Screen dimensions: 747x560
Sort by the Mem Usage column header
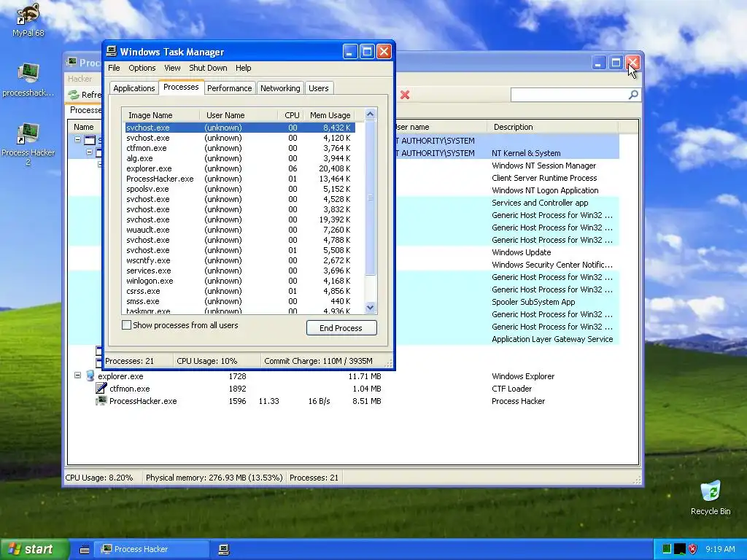329,115
